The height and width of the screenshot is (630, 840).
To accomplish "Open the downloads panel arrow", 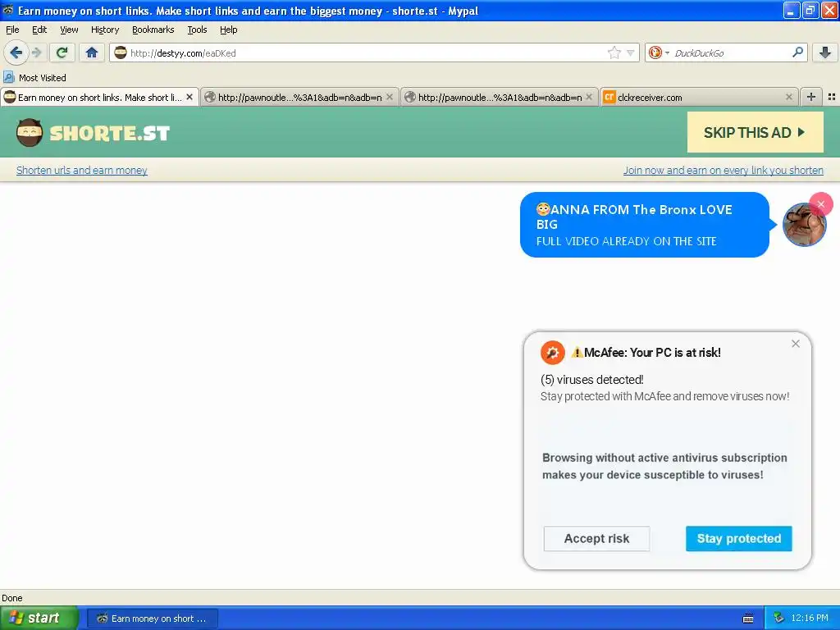I will point(825,52).
